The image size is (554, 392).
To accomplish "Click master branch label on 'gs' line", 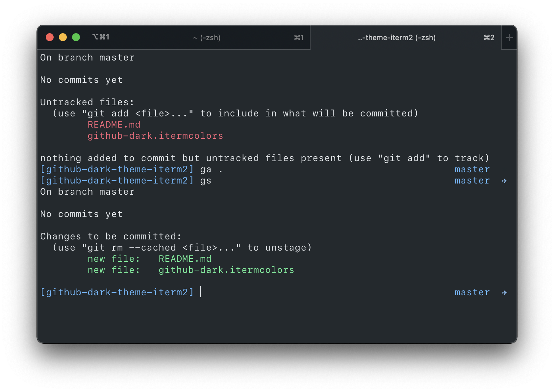I will tap(472, 181).
